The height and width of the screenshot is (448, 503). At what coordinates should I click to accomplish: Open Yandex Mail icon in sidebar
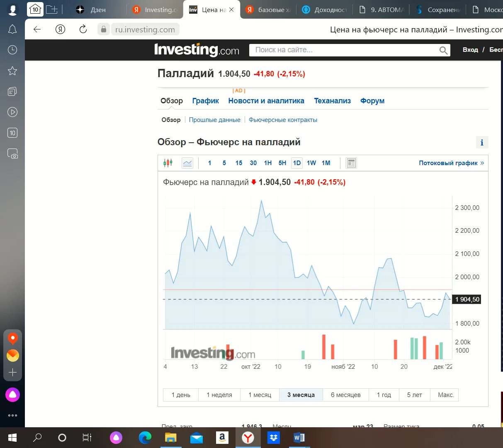[13, 355]
